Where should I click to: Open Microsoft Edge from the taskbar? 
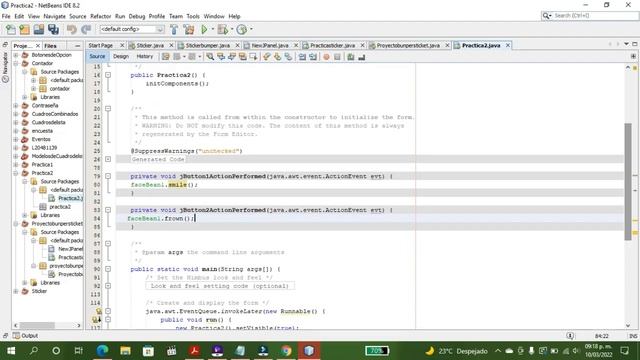point(102,351)
